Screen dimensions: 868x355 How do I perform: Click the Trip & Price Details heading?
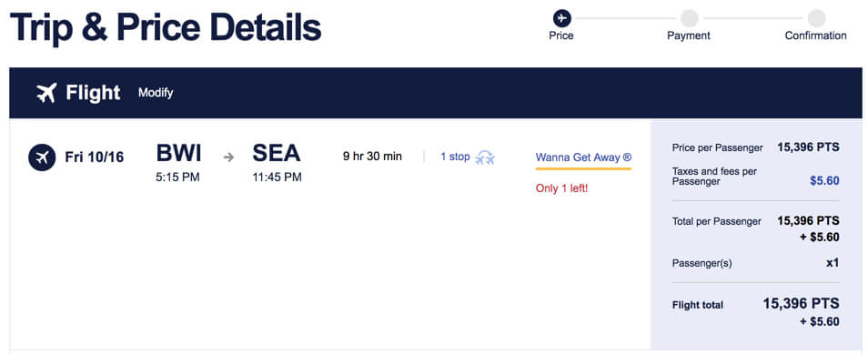click(166, 26)
